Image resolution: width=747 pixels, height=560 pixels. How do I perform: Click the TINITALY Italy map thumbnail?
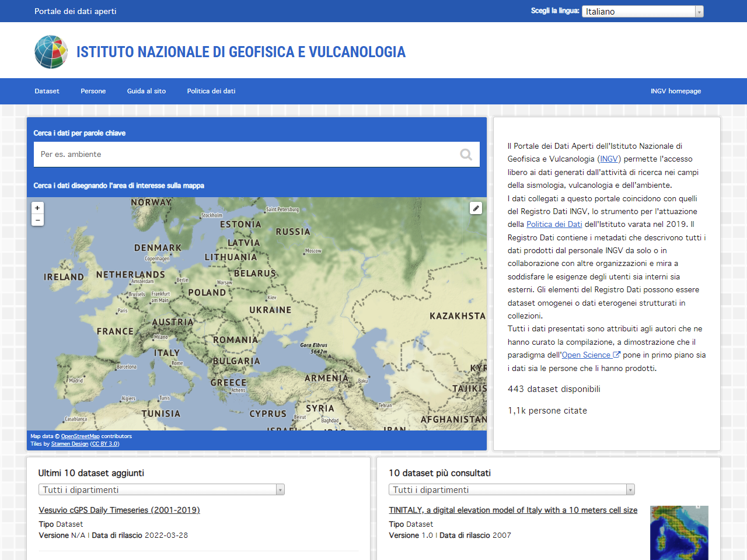tap(679, 533)
